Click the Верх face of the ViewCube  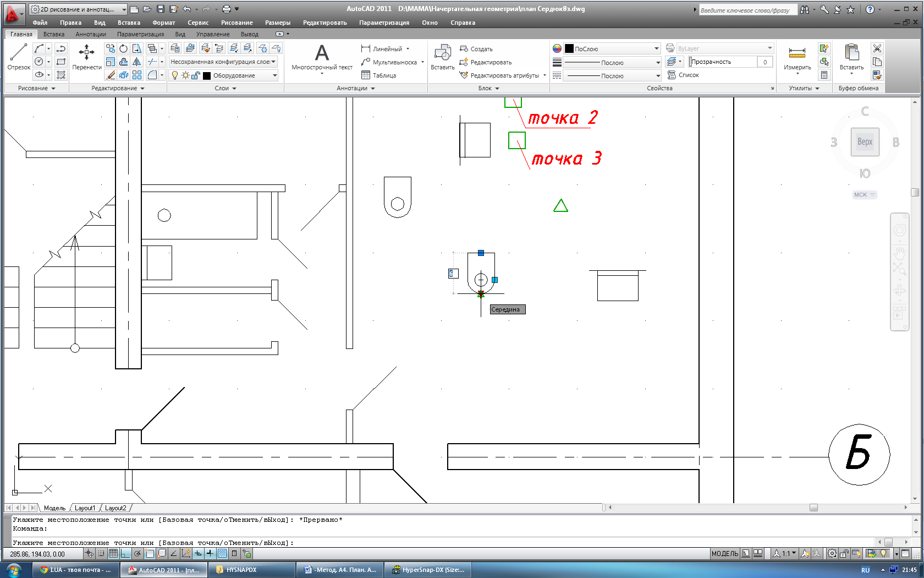(865, 142)
